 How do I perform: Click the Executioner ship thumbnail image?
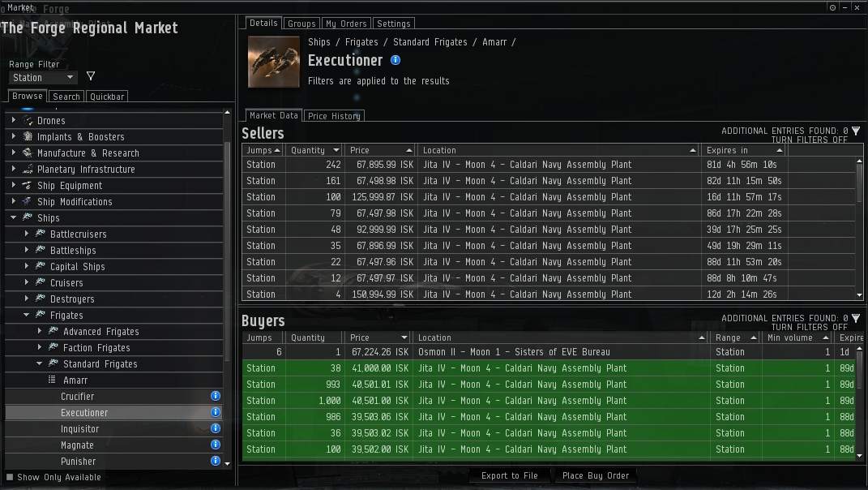click(x=273, y=62)
